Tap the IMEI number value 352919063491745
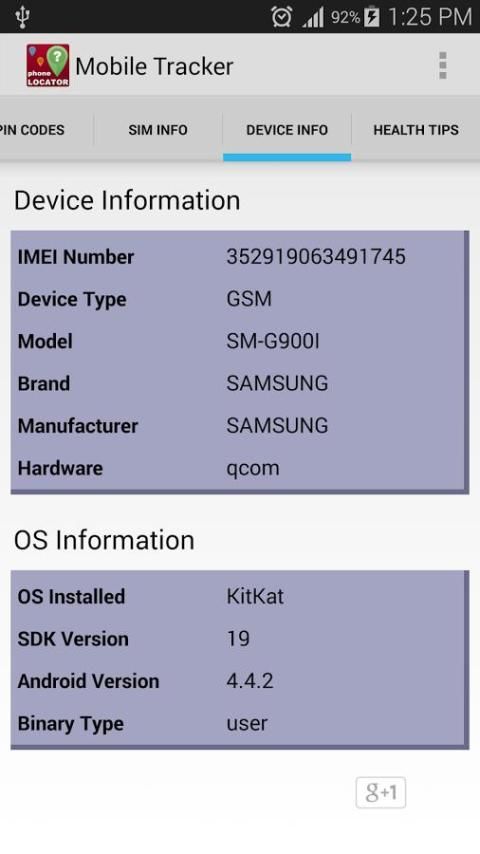Image resolution: width=480 pixels, height=854 pixels. point(316,257)
